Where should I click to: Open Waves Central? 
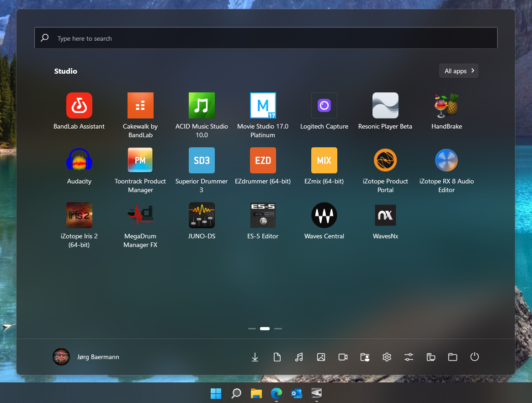pos(324,215)
